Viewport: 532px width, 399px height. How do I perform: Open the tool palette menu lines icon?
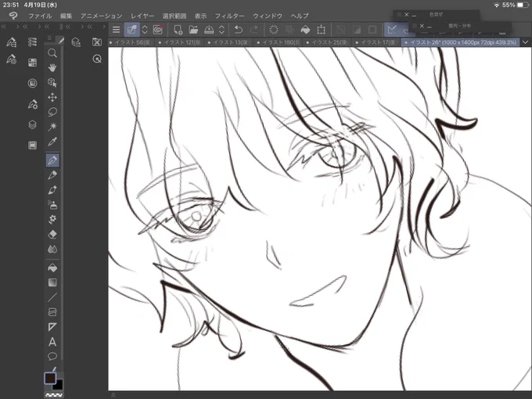(49, 38)
